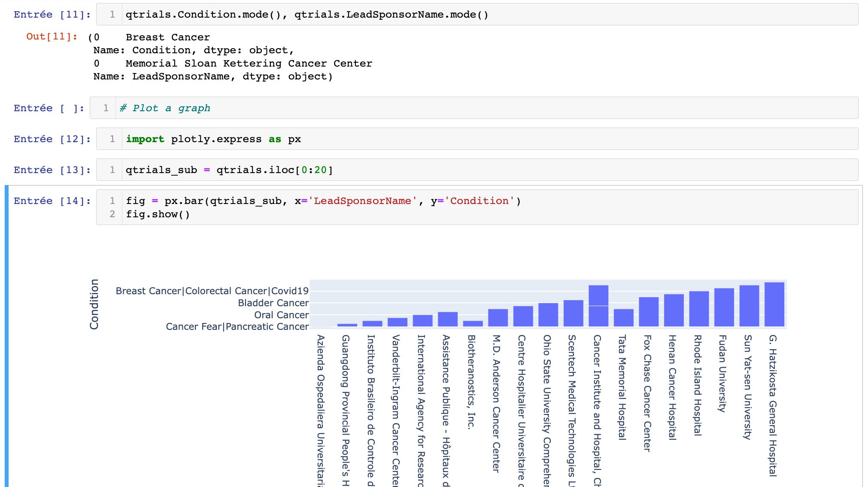Viewport: 868px width, 487px height.
Task: Click the 'Fudan University' x-axis label
Action: [x=723, y=373]
